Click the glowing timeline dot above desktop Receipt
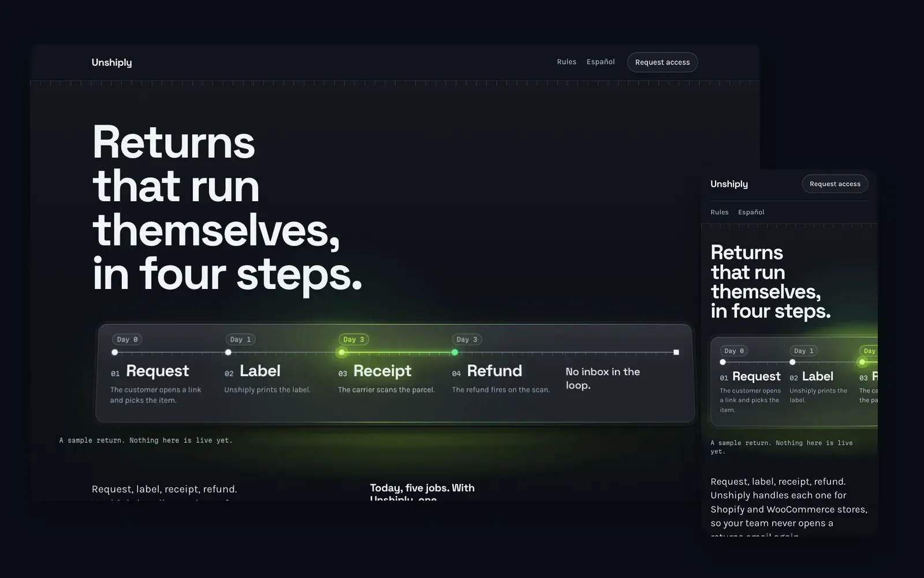Screen dimensions: 924x578 click(x=341, y=352)
